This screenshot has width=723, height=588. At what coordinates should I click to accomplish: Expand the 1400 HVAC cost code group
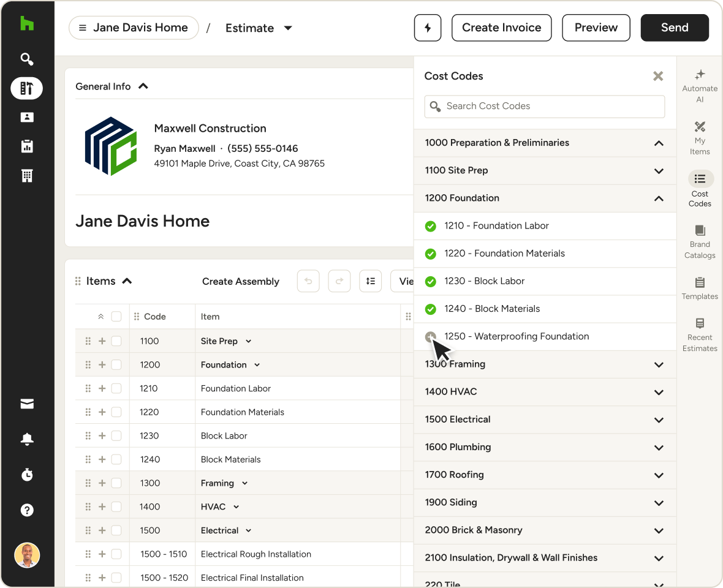coord(659,392)
